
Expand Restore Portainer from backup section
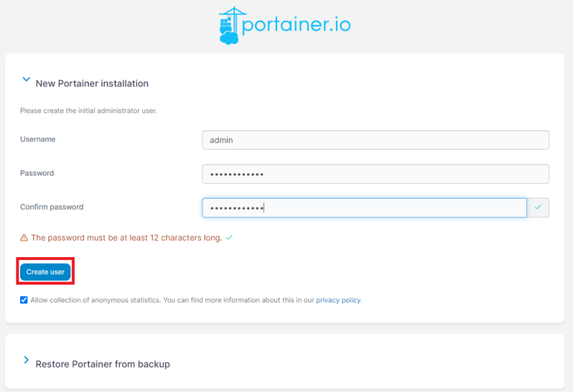click(x=26, y=360)
